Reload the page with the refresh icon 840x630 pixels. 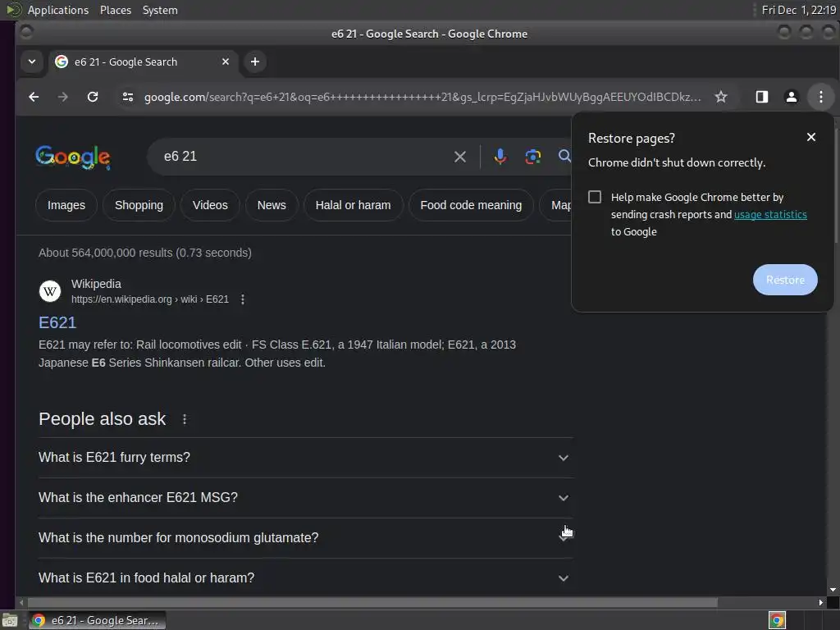click(x=93, y=97)
